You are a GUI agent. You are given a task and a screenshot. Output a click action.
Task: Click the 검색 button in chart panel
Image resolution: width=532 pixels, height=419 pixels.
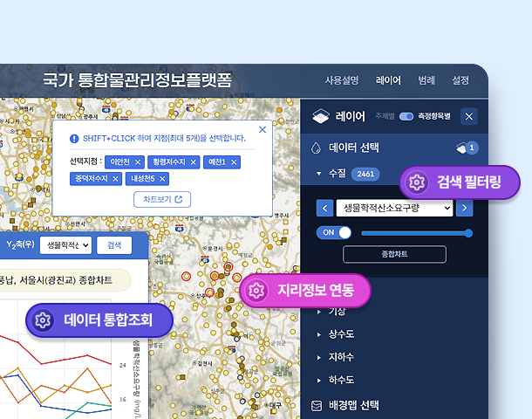pyautogui.click(x=114, y=245)
